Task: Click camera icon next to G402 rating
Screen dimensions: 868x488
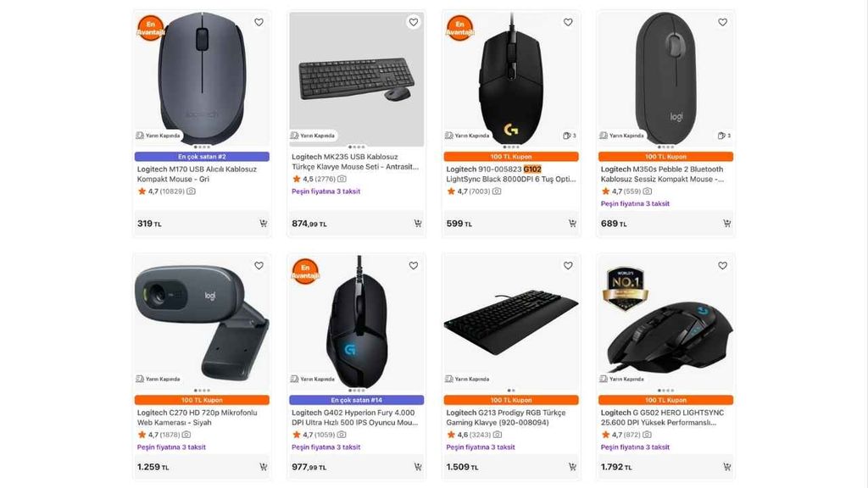Action: coord(341,434)
